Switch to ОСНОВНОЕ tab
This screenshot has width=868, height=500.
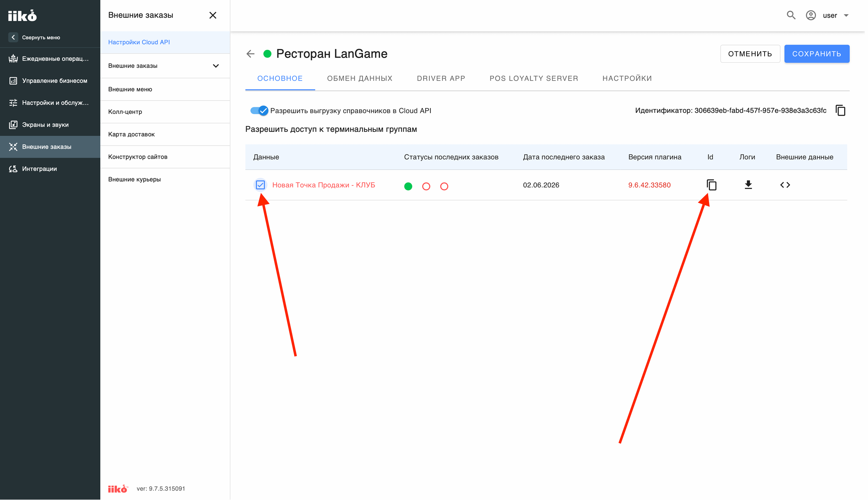tap(280, 79)
